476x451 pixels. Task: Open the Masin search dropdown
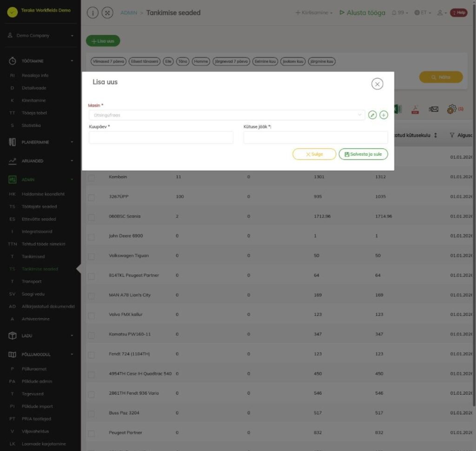[227, 115]
